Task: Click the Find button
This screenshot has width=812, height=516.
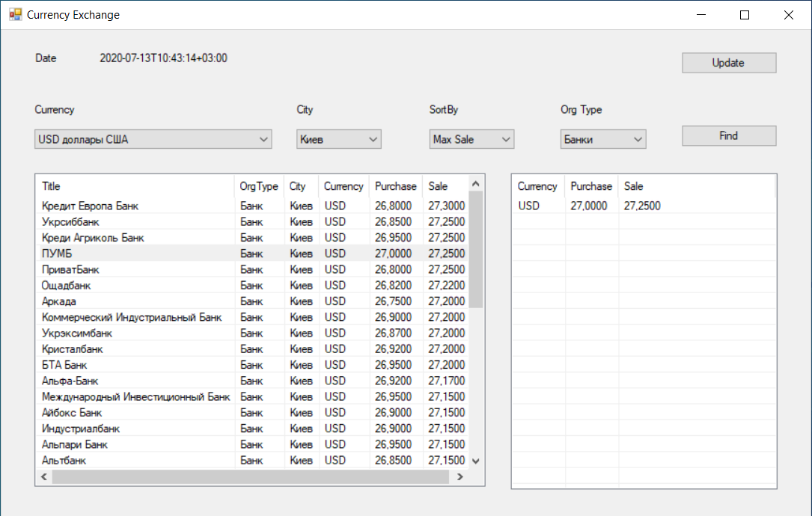Action: point(729,135)
